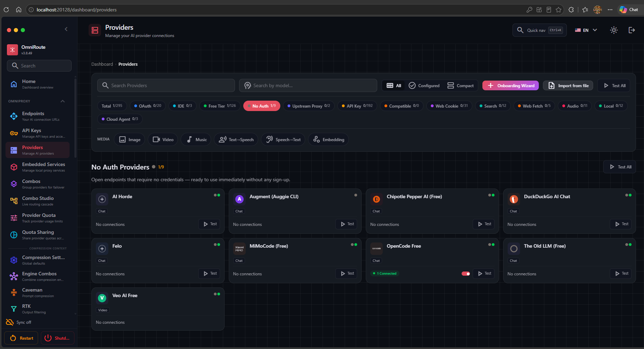Open Engine Combos icon in sidebar
The image size is (644, 349).
pos(14,276)
